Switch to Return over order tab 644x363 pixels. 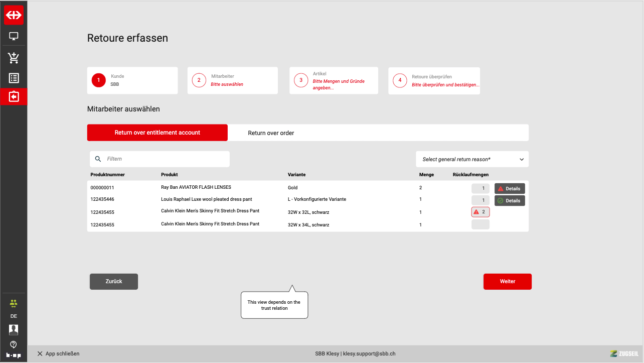[271, 133]
